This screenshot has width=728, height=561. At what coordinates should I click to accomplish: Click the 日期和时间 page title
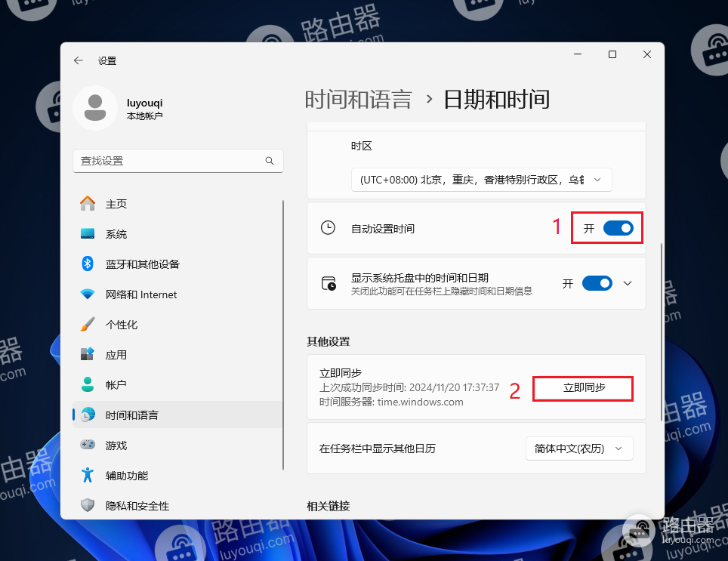pos(496,100)
